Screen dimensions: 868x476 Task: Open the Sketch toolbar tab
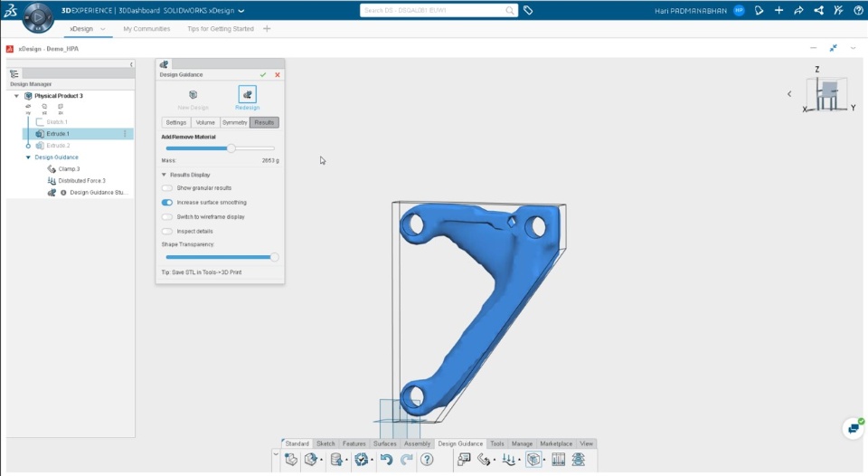point(325,443)
